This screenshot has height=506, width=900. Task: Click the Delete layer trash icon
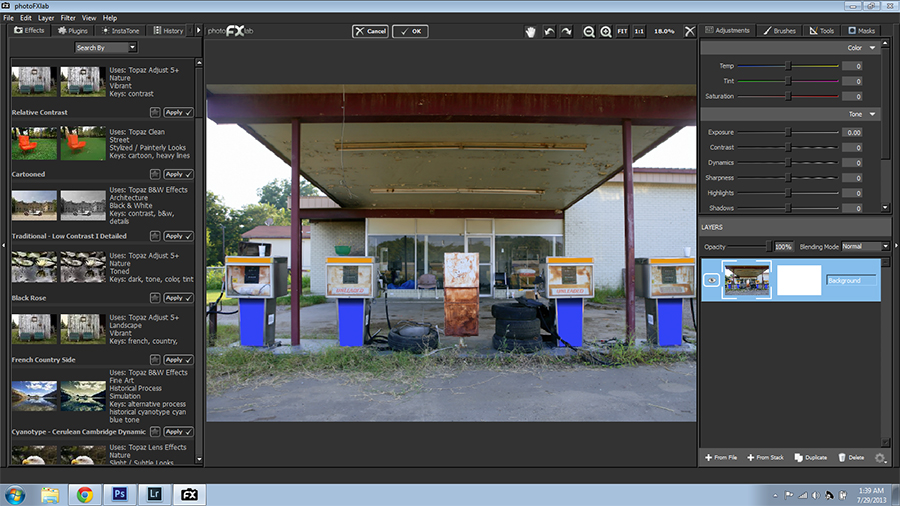coord(850,457)
